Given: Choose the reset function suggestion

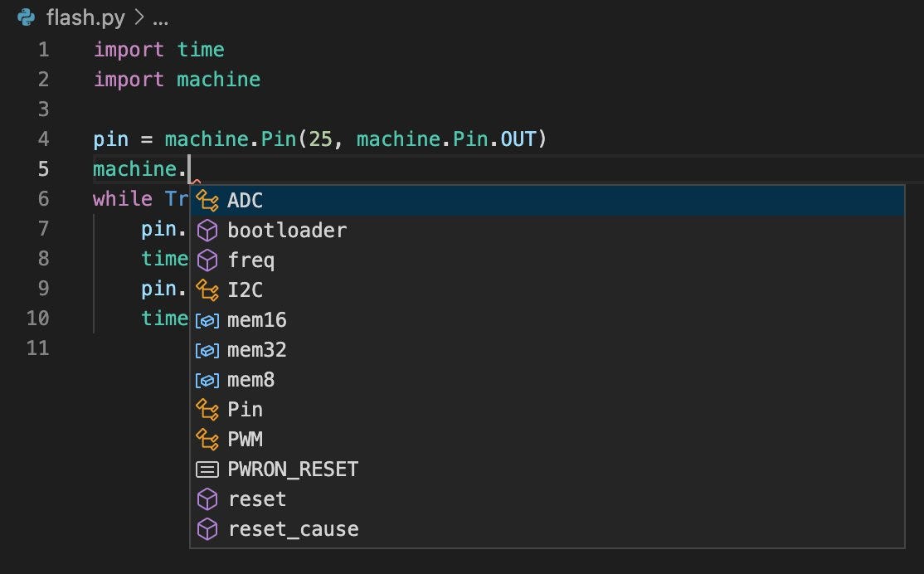Looking at the screenshot, I should pos(257,499).
